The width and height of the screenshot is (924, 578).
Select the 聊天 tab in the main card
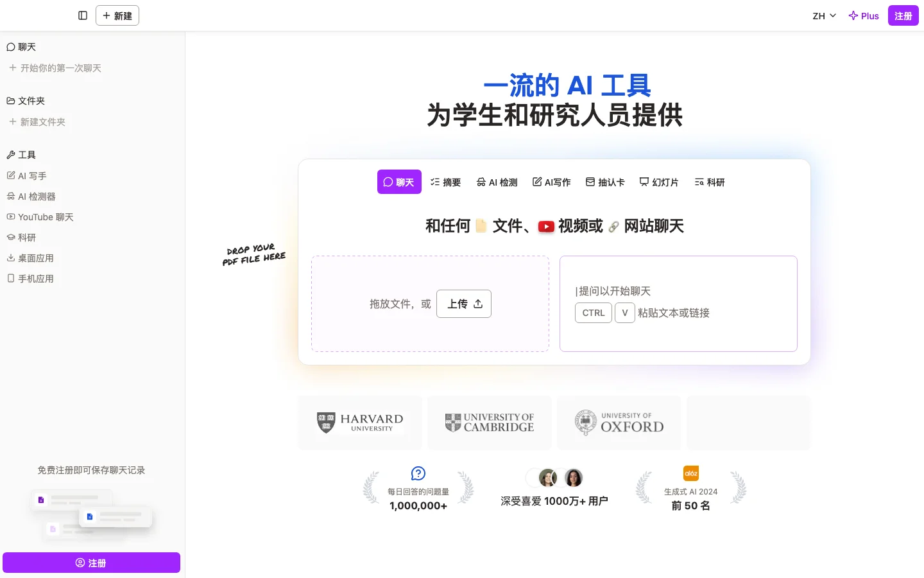pyautogui.click(x=399, y=182)
